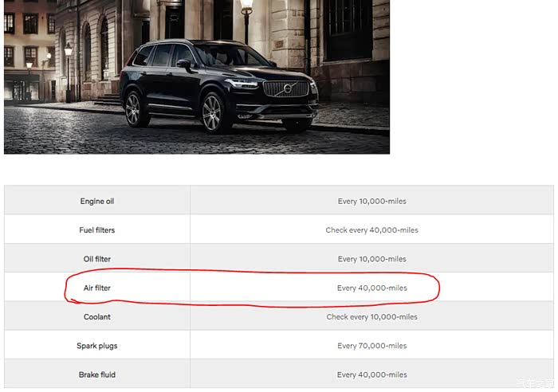Select the circled "Air filter" label
This screenshot has height=392, width=558.
click(97, 288)
